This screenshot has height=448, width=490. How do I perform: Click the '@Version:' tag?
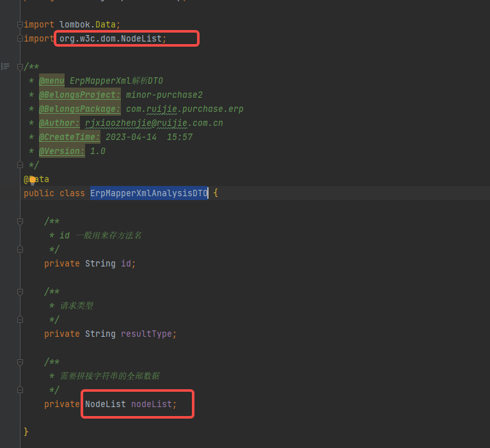pyautogui.click(x=62, y=151)
